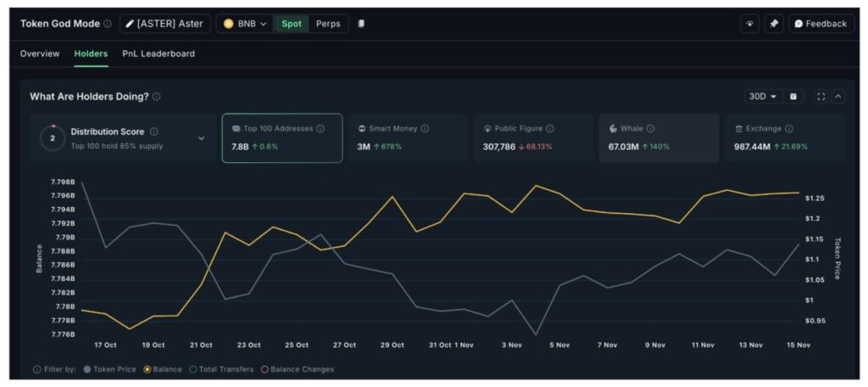
Task: Open the BNB chain dropdown
Action: tap(245, 24)
